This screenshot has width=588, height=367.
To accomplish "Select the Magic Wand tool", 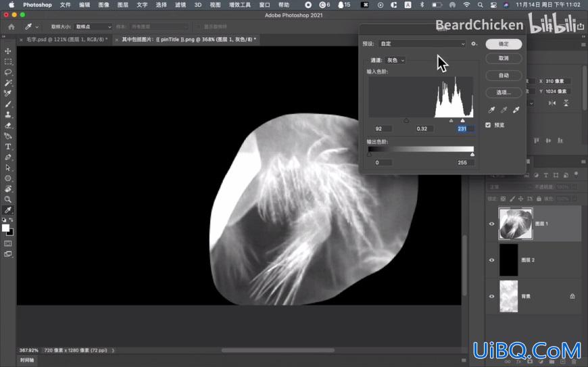I will point(8,82).
